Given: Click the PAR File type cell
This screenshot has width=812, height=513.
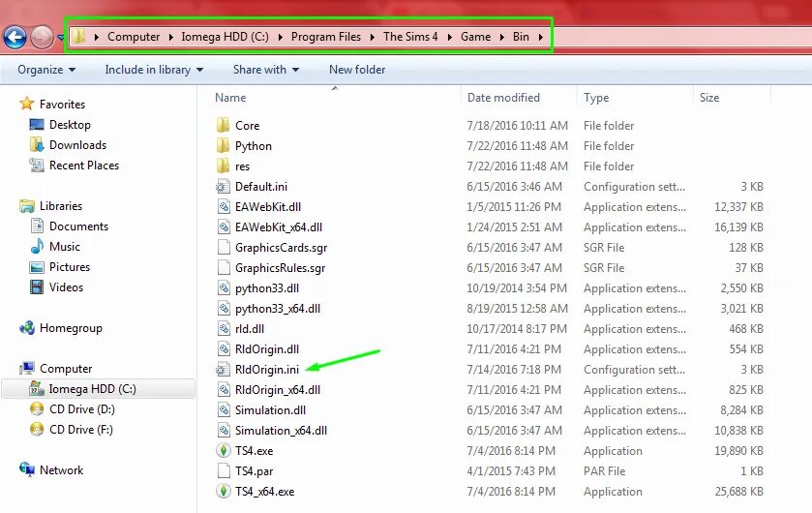Looking at the screenshot, I should (x=604, y=471).
